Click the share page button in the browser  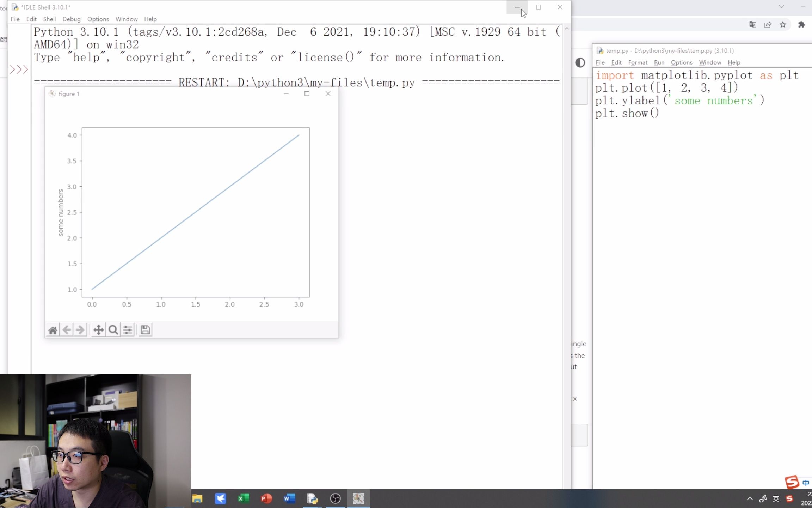pos(768,25)
